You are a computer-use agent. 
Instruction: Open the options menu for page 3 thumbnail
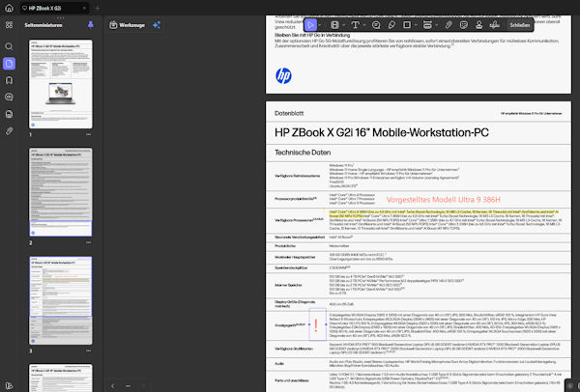tap(88, 351)
